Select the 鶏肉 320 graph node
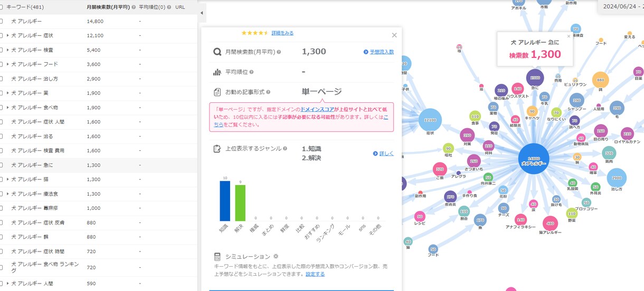644x291 pixels. point(609,153)
